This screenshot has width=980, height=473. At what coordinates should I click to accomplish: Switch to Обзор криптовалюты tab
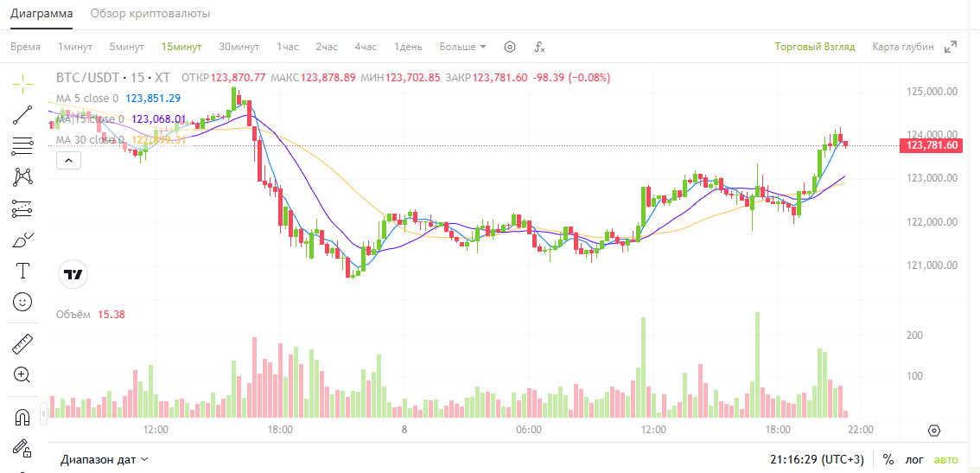click(150, 14)
